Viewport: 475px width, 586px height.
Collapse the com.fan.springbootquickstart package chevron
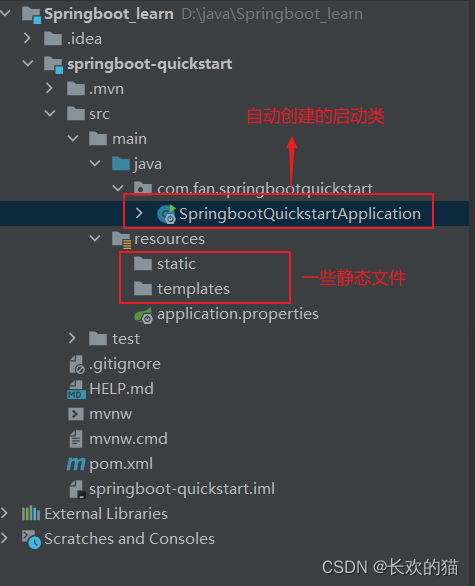tap(118, 188)
